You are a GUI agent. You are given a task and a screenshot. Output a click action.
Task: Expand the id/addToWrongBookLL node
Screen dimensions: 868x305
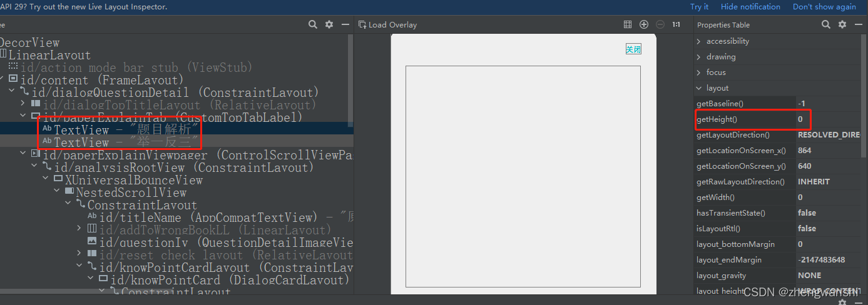pyautogui.click(x=79, y=229)
